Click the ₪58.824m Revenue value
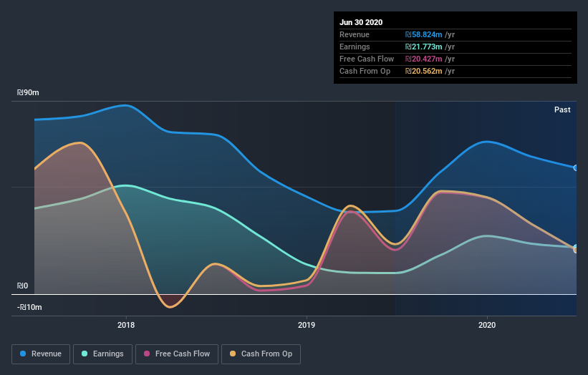Screen dimensions: 588x375 pos(423,34)
